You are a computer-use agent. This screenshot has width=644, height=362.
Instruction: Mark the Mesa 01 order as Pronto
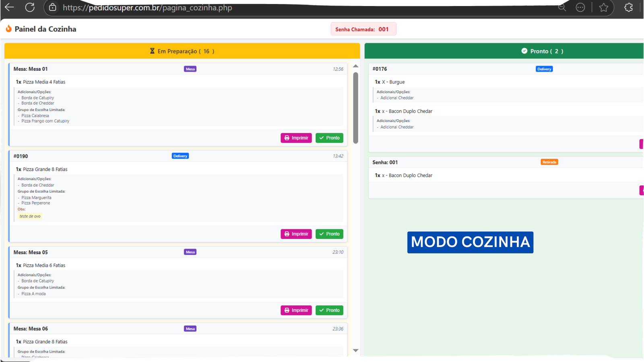click(329, 138)
